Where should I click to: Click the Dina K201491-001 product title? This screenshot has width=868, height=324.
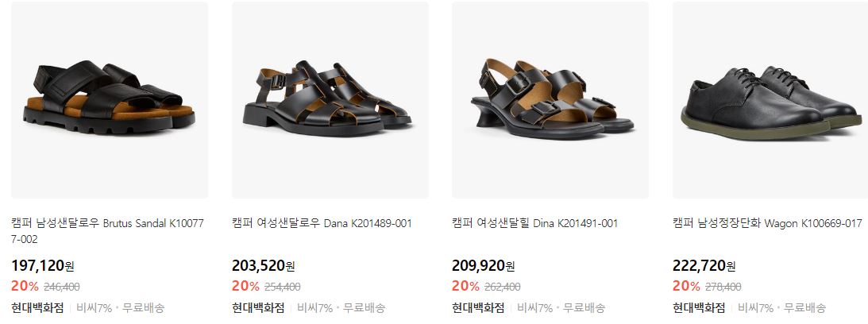click(x=534, y=224)
